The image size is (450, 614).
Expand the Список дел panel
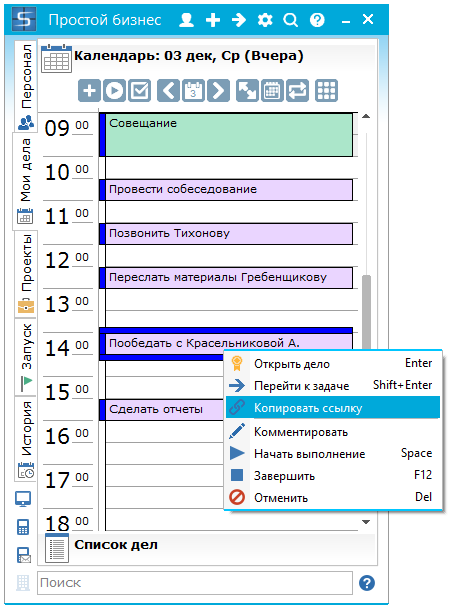tap(116, 545)
